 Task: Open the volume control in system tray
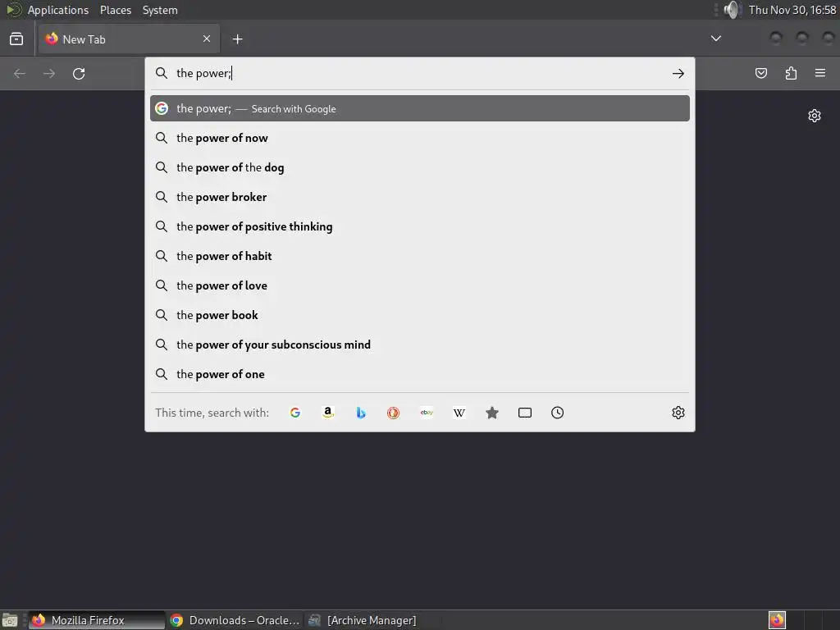pyautogui.click(x=731, y=10)
